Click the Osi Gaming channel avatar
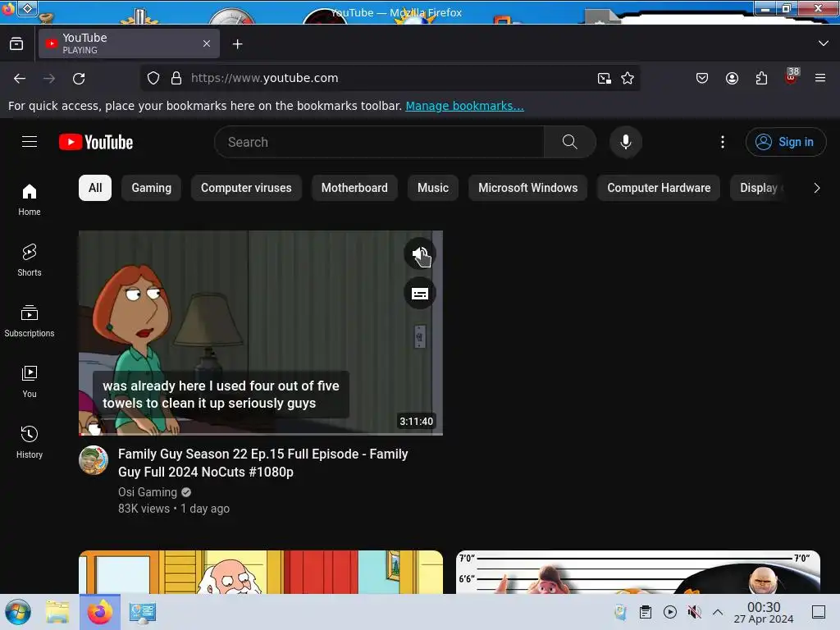Screen dimensions: 840x630 [x=94, y=460]
